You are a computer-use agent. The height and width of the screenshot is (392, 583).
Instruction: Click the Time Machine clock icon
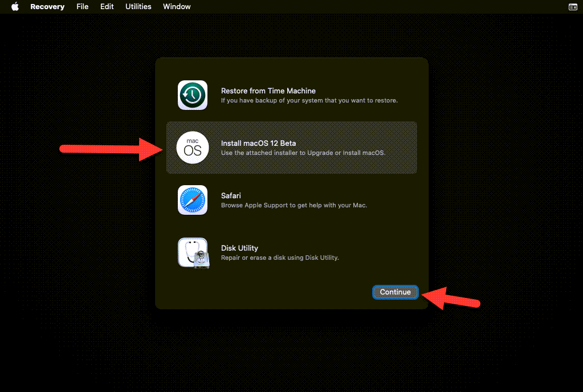192,95
